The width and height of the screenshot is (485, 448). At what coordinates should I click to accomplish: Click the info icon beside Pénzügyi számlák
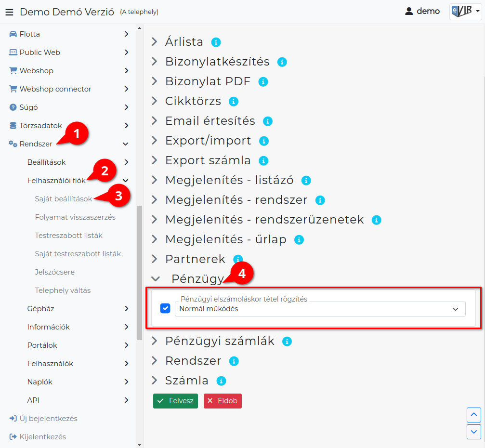[x=287, y=341]
